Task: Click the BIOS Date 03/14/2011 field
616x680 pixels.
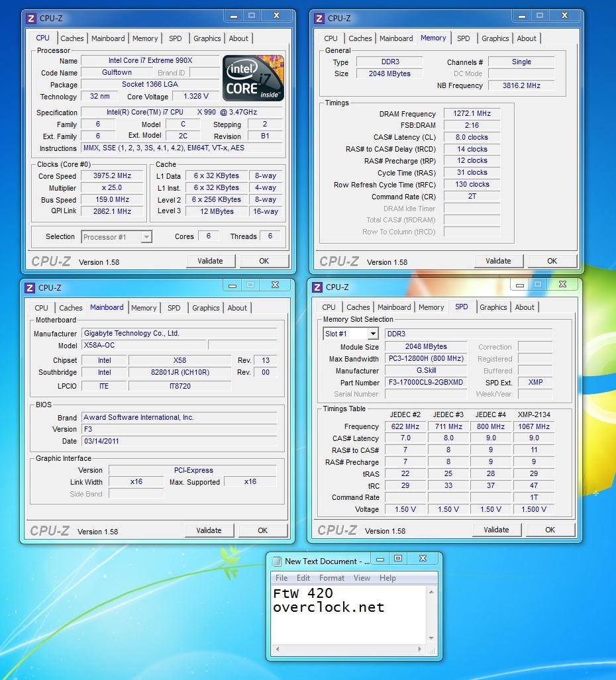Action: tap(179, 441)
